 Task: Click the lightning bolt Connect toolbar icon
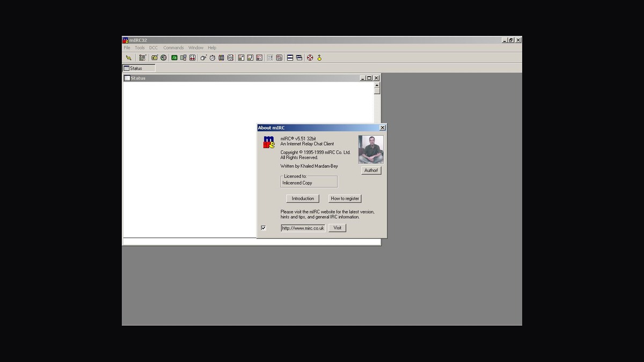(x=129, y=58)
